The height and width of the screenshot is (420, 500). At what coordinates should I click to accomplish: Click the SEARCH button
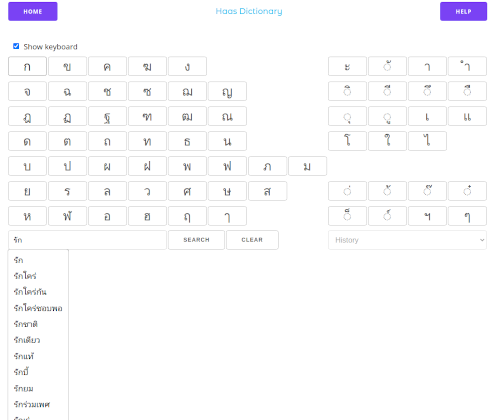pyautogui.click(x=196, y=240)
